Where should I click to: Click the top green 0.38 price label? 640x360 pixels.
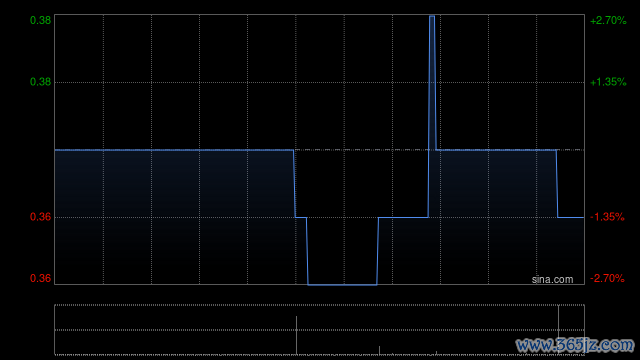[x=40, y=20]
